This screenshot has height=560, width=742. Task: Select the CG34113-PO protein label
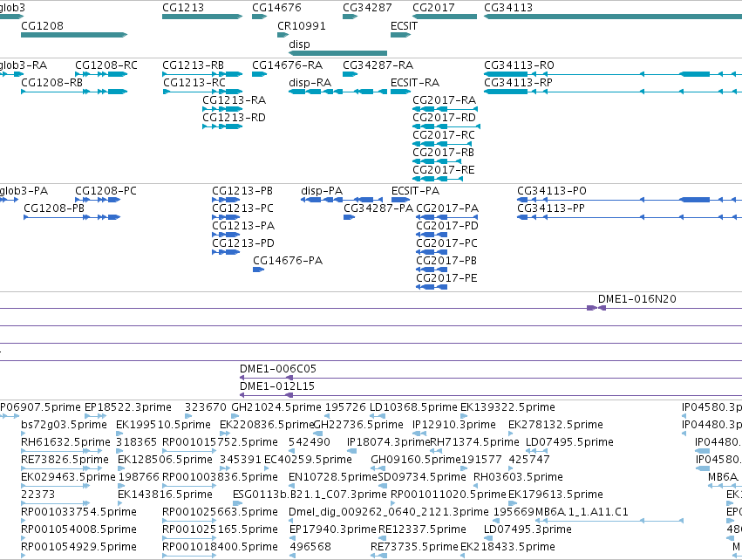pos(552,191)
